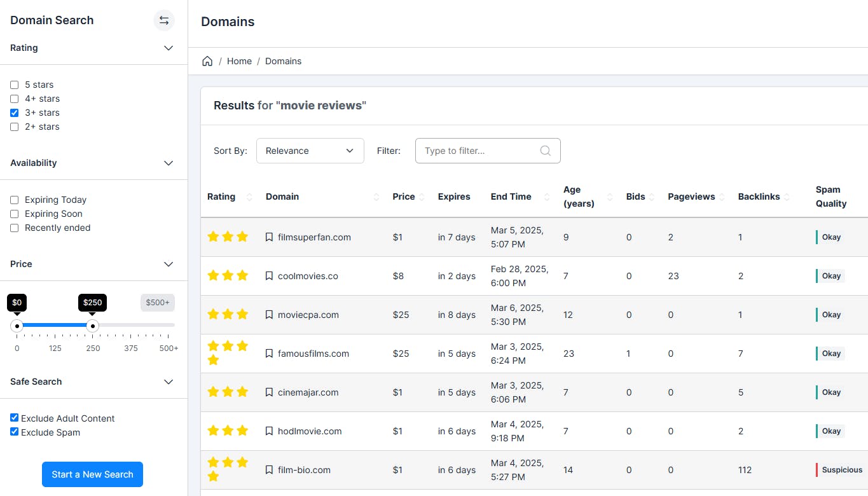Open the moviecpa.com domain link
This screenshot has height=496, width=868.
point(308,315)
